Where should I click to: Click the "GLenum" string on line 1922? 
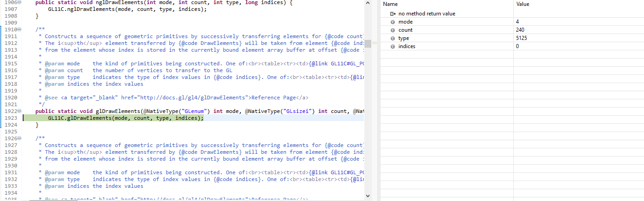coord(194,111)
